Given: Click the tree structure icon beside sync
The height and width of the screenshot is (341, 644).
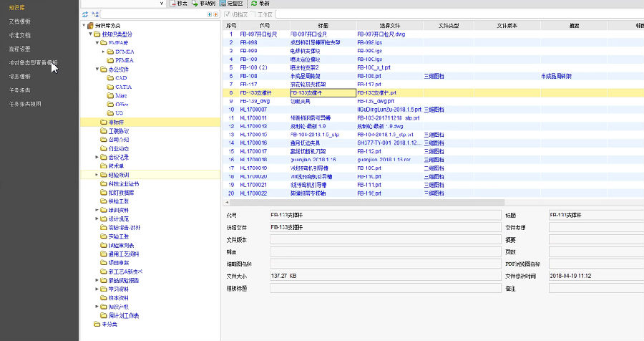Looking at the screenshot, I should point(95,14).
